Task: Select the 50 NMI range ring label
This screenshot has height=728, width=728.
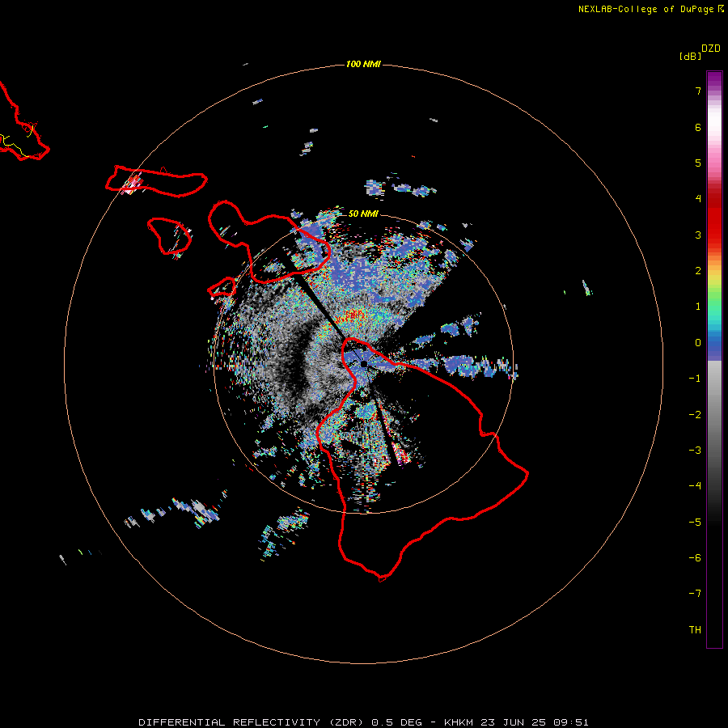Action: (x=363, y=214)
